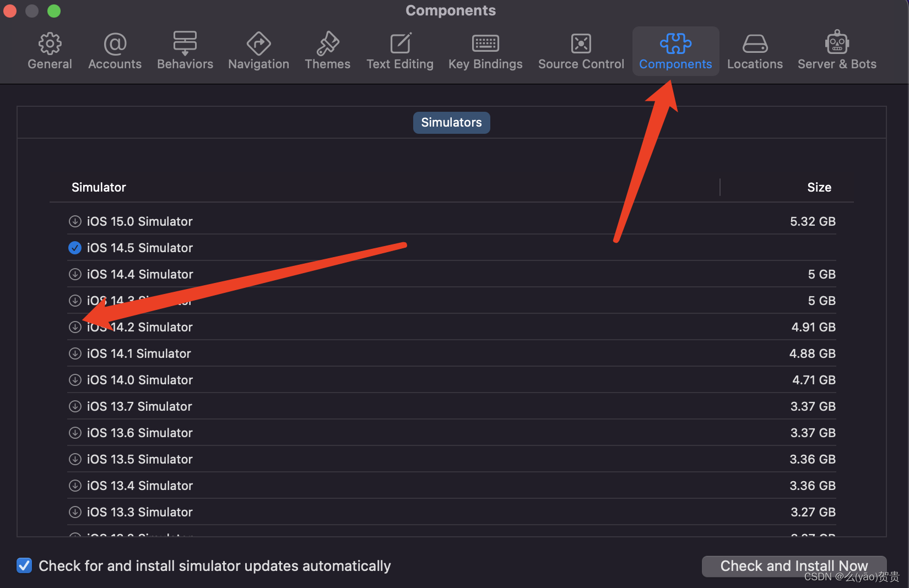Select the iOS 13.6 Simulator label
Screen dimensions: 909x588
(140, 433)
